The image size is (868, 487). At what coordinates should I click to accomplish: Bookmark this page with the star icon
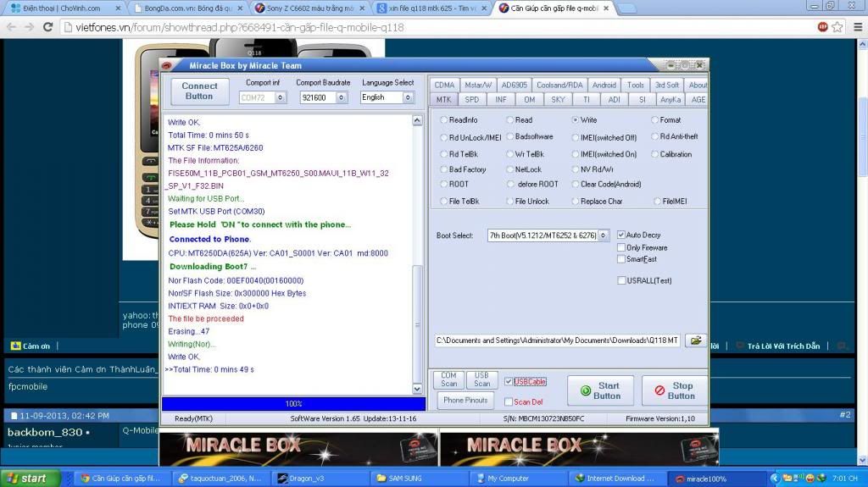click(837, 27)
